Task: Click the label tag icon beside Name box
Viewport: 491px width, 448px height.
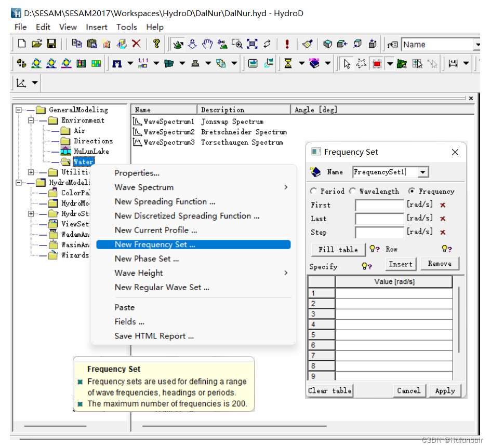Action: click(393, 45)
